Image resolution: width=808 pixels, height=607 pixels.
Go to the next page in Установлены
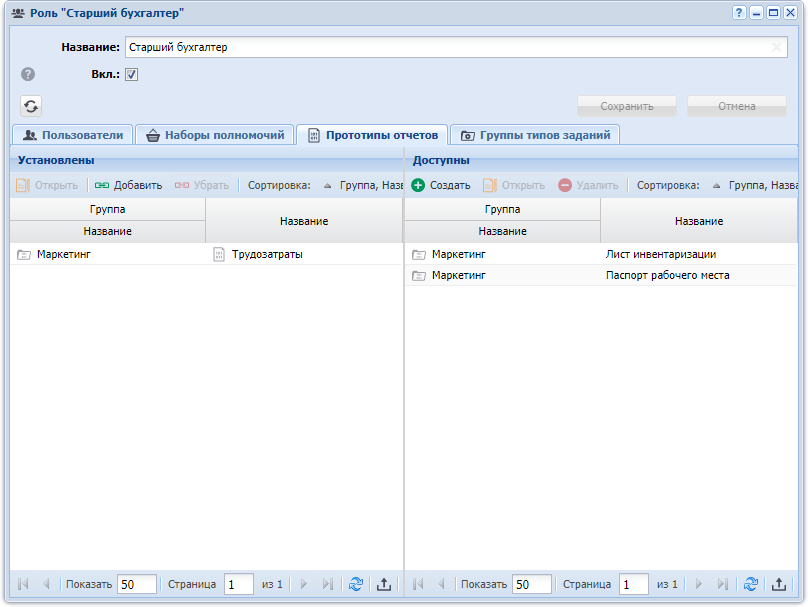coord(304,584)
